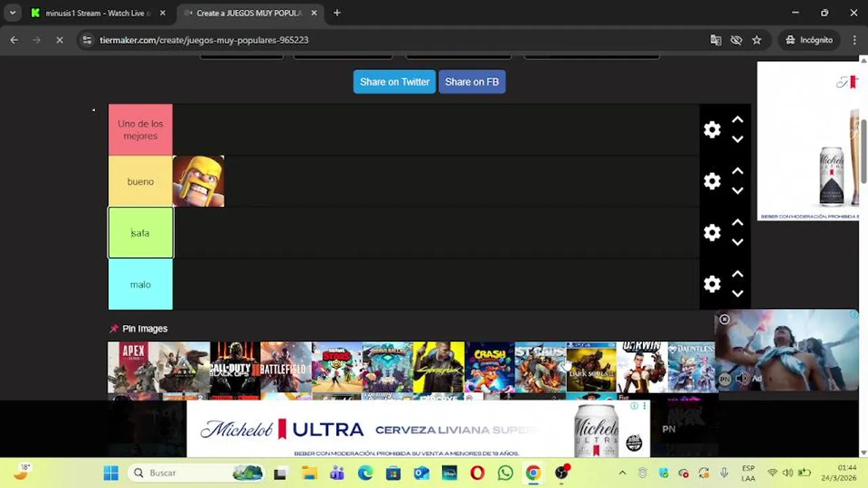The image size is (868, 488).
Task: Move 'bueno' row down with arrow
Action: [x=738, y=190]
